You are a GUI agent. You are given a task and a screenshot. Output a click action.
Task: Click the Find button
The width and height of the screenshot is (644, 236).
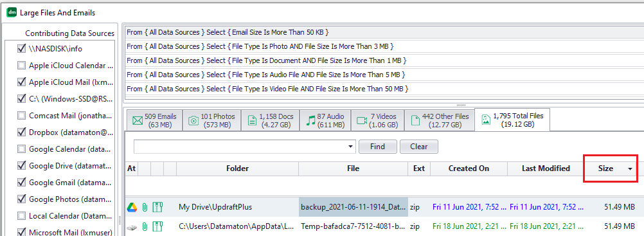point(377,147)
